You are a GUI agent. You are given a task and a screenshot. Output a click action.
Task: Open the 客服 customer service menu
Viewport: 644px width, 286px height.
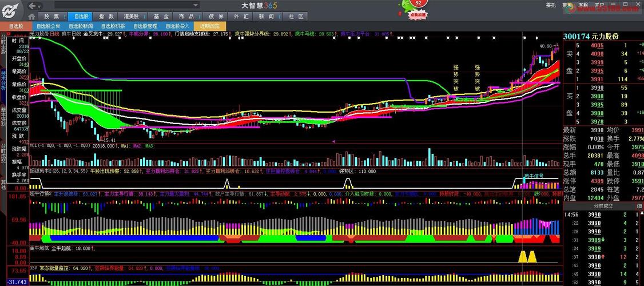(x=583, y=5)
